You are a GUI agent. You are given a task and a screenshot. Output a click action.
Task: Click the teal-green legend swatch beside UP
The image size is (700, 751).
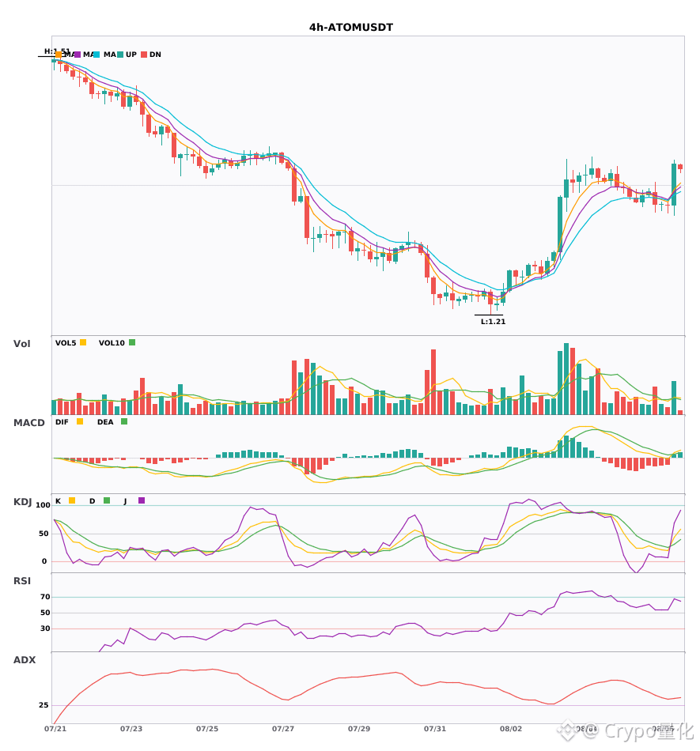(x=120, y=55)
